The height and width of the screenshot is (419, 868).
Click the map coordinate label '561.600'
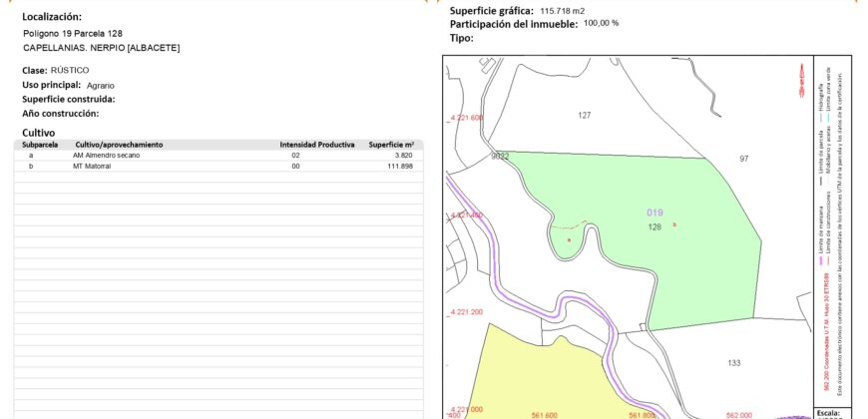(x=544, y=415)
